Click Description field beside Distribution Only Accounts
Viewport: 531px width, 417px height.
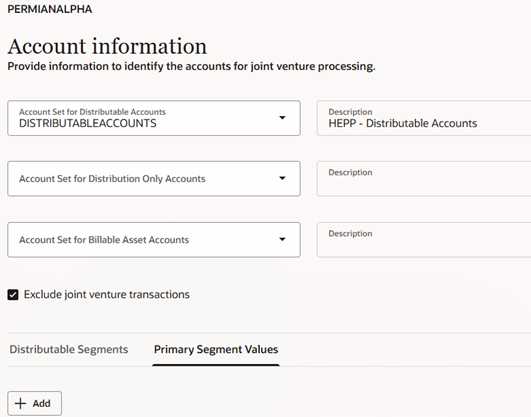coord(424,179)
